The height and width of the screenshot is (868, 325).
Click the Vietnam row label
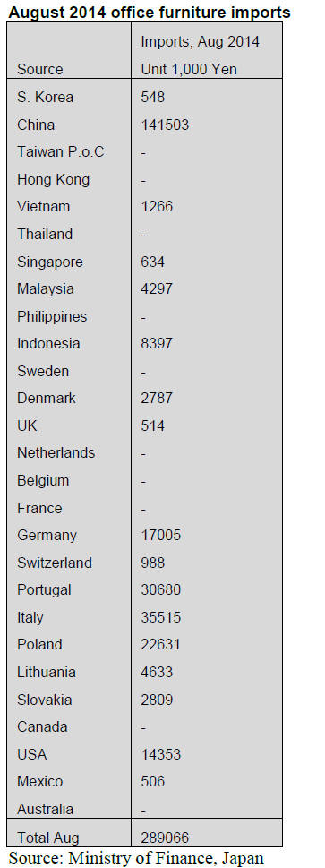(43, 207)
